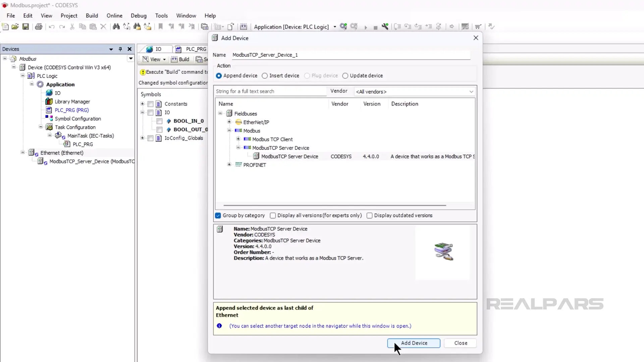This screenshot has width=644, height=362.
Task: Click the Login gear icon in toolbar
Action: pos(343,26)
